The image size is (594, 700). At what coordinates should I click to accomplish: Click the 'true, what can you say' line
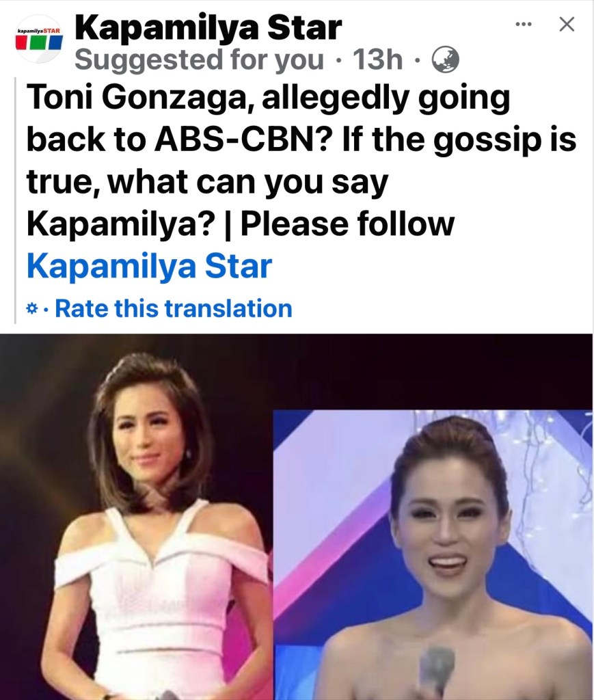(208, 183)
